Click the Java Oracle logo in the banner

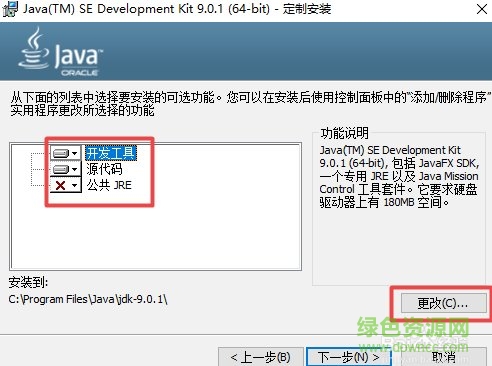pyautogui.click(x=61, y=52)
